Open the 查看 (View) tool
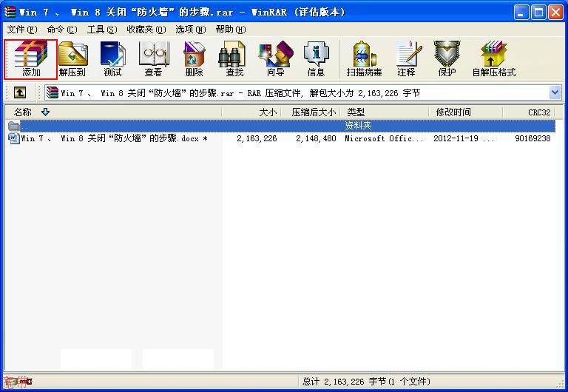 [153, 59]
